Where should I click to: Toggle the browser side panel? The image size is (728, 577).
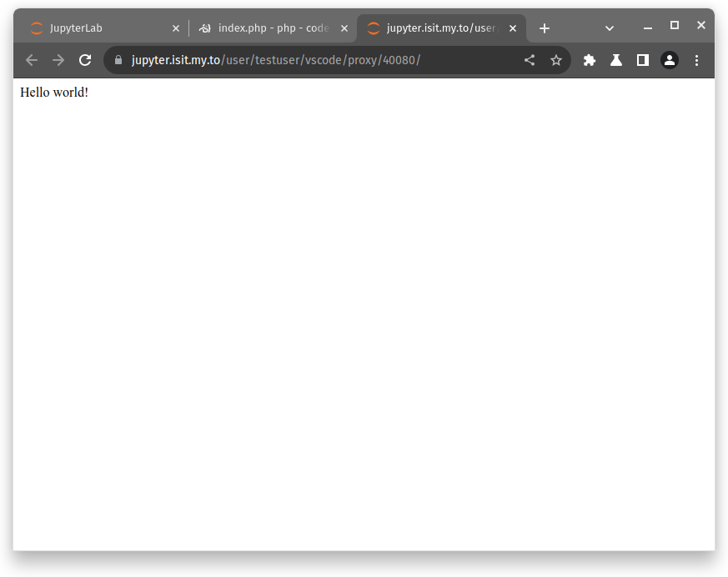click(x=643, y=60)
